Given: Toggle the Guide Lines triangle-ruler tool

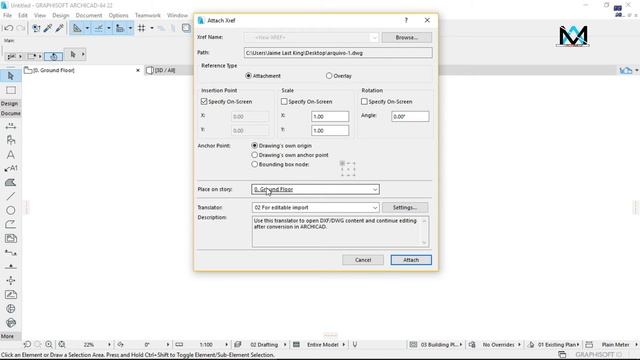Looking at the screenshot, I should [77, 28].
